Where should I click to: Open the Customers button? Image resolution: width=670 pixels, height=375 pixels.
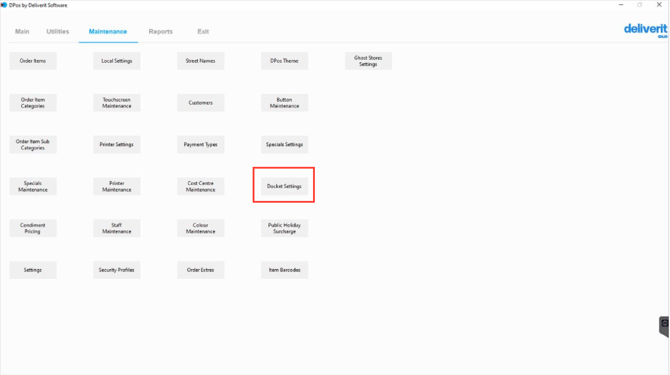pyautogui.click(x=200, y=103)
